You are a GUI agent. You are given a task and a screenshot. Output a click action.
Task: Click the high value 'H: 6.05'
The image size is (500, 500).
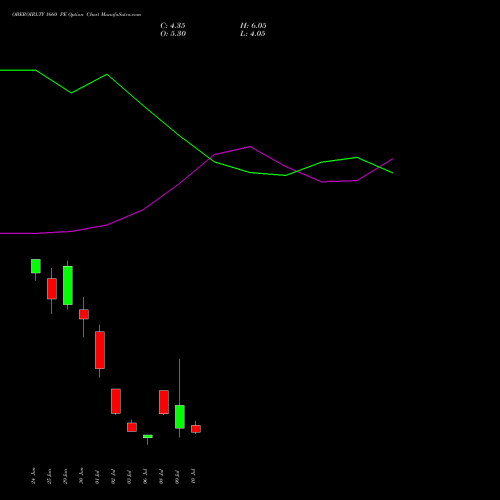(253, 26)
